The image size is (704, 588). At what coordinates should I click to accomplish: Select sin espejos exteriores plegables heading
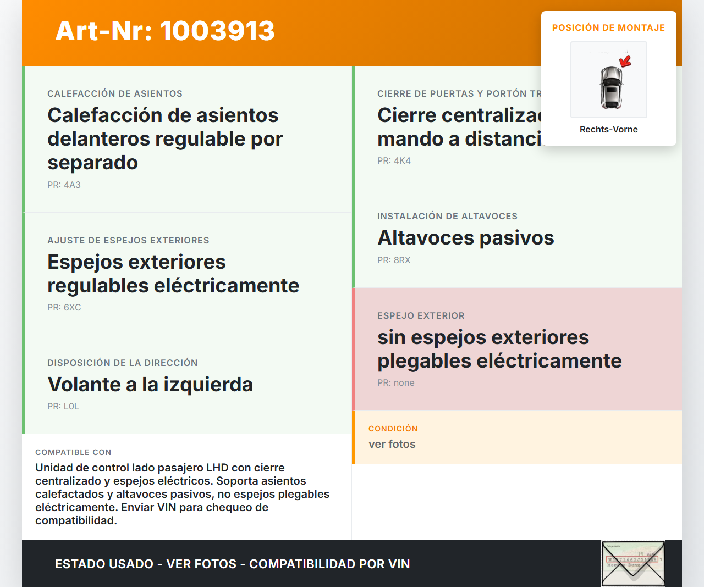pyautogui.click(x=499, y=349)
